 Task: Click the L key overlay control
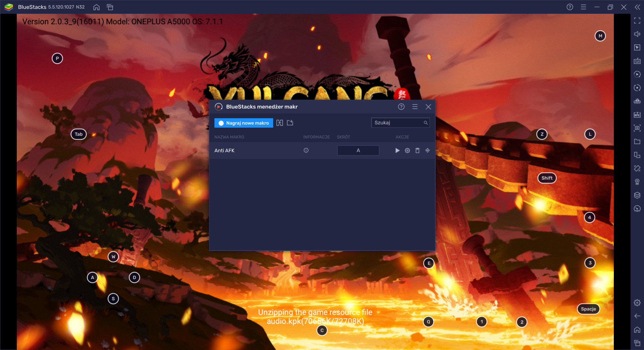[590, 134]
